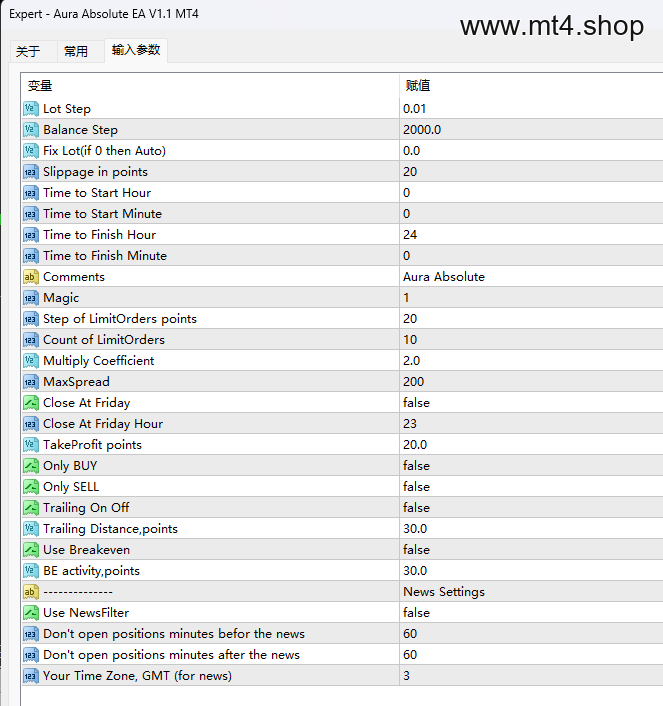Click the Use Breakeven boolean icon

pos(31,550)
